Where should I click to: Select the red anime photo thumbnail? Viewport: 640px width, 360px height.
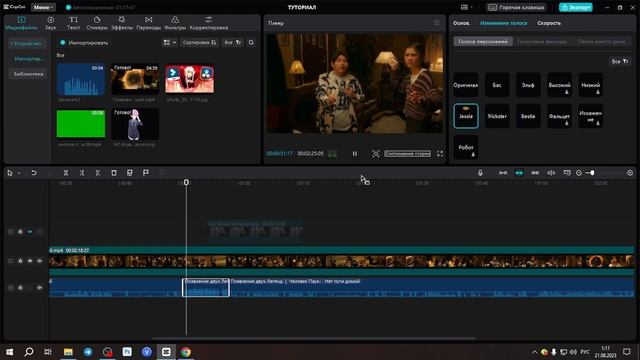pyautogui.click(x=189, y=79)
